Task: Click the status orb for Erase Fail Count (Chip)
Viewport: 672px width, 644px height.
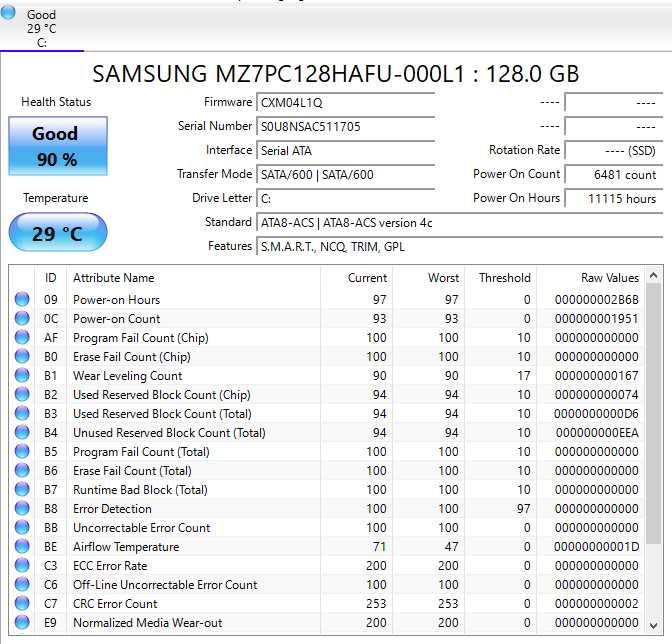Action: (x=22, y=356)
